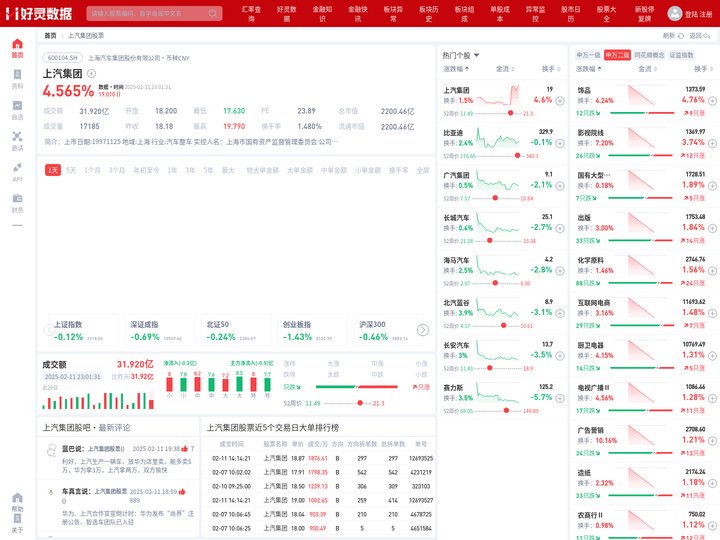Show previous indices with the left arrow

(x=49, y=330)
